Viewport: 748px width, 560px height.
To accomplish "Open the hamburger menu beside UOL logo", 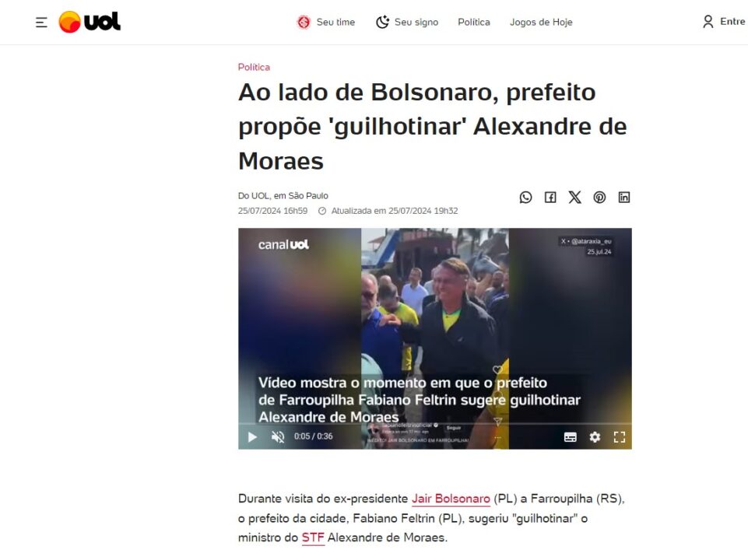I will point(41,22).
